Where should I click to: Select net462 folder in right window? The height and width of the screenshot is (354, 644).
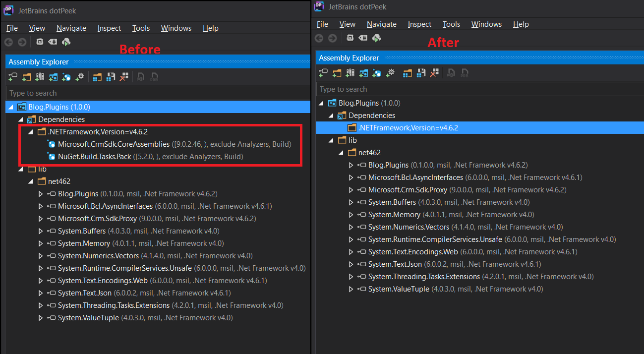pyautogui.click(x=364, y=153)
